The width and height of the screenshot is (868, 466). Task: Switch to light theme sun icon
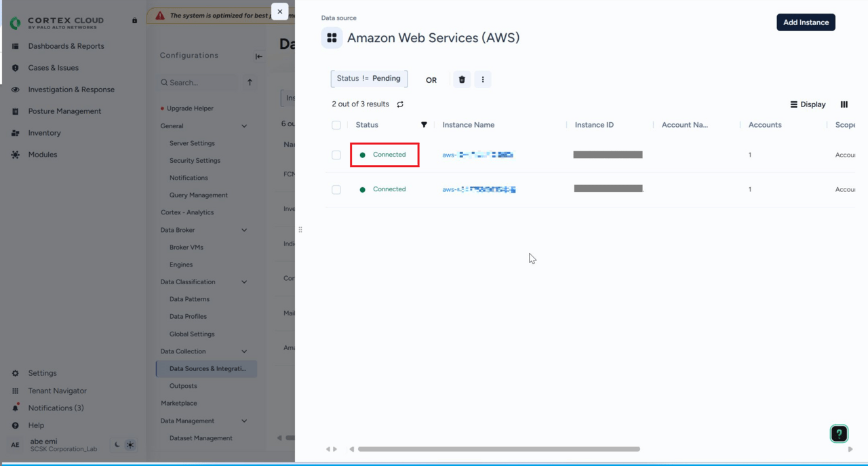[130, 445]
